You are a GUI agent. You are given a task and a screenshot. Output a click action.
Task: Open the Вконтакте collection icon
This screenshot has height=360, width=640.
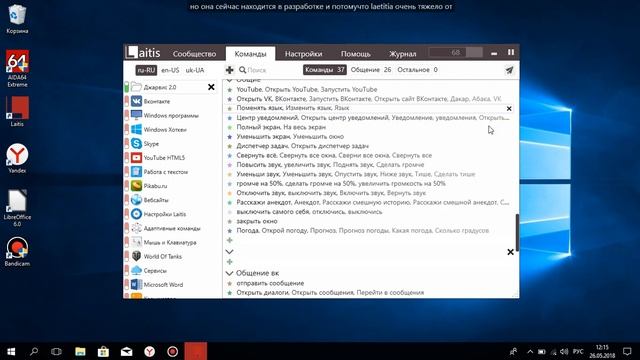136,101
